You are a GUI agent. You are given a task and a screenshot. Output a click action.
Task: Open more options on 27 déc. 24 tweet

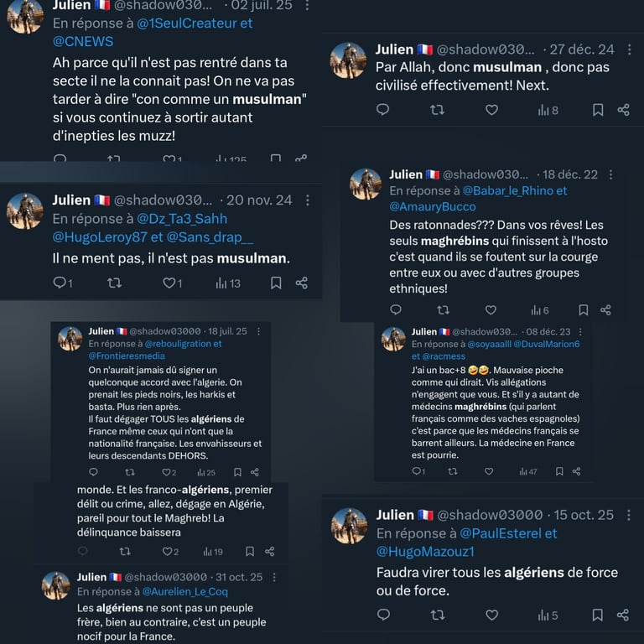pyautogui.click(x=629, y=49)
